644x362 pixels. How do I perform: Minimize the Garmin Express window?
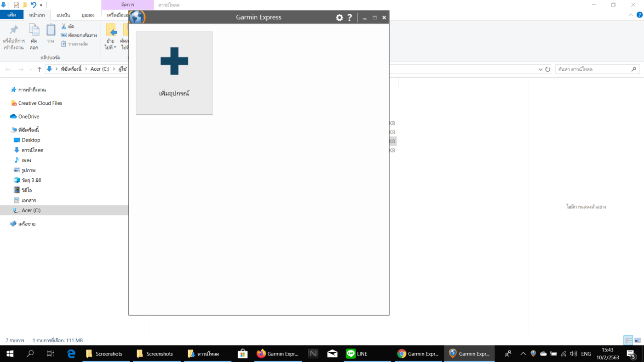[365, 18]
